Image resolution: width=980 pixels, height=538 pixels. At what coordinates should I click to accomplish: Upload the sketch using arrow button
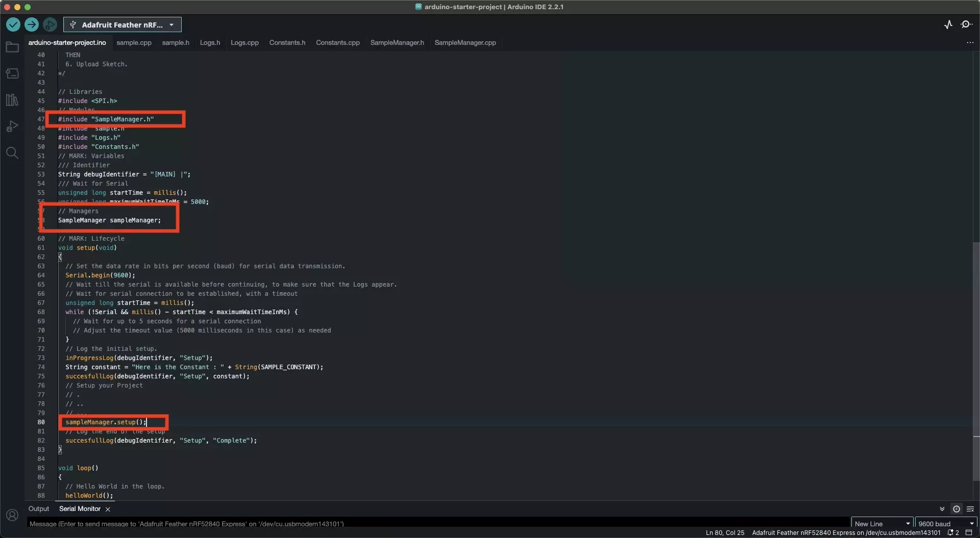click(x=31, y=24)
